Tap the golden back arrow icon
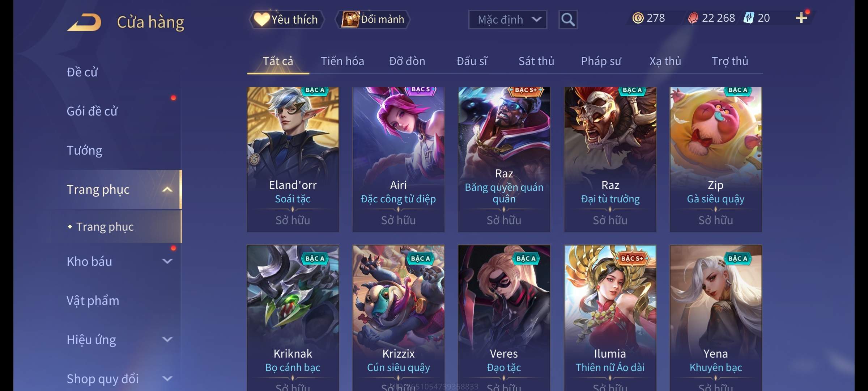The height and width of the screenshot is (391, 868). [x=84, y=22]
